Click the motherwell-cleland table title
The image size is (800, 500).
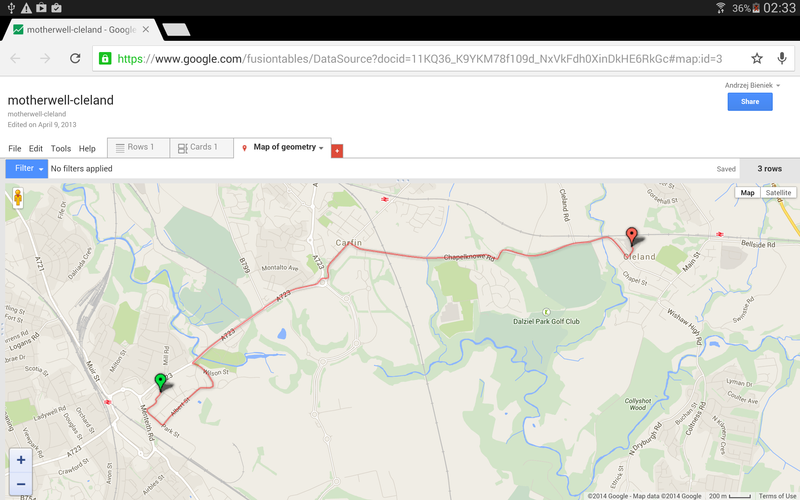pos(61,100)
